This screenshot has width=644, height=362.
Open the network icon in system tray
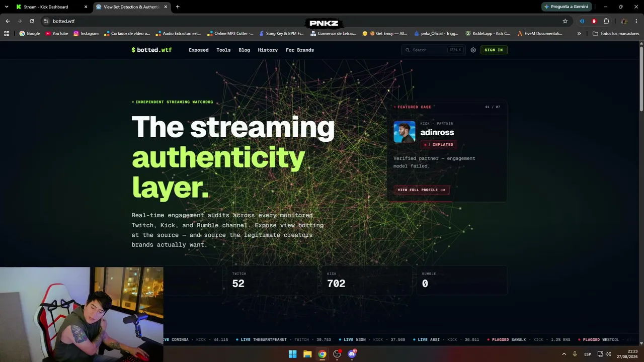click(600, 354)
